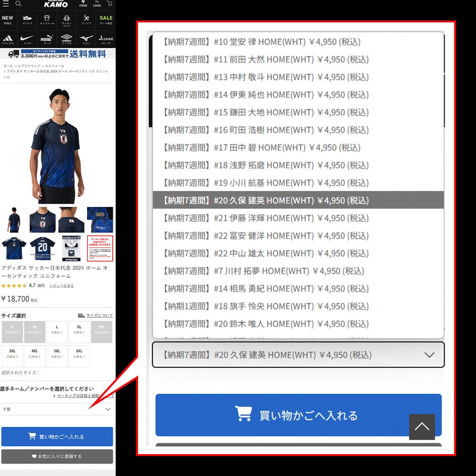
Task: Open the SALE category tab
Action: [x=106, y=20]
